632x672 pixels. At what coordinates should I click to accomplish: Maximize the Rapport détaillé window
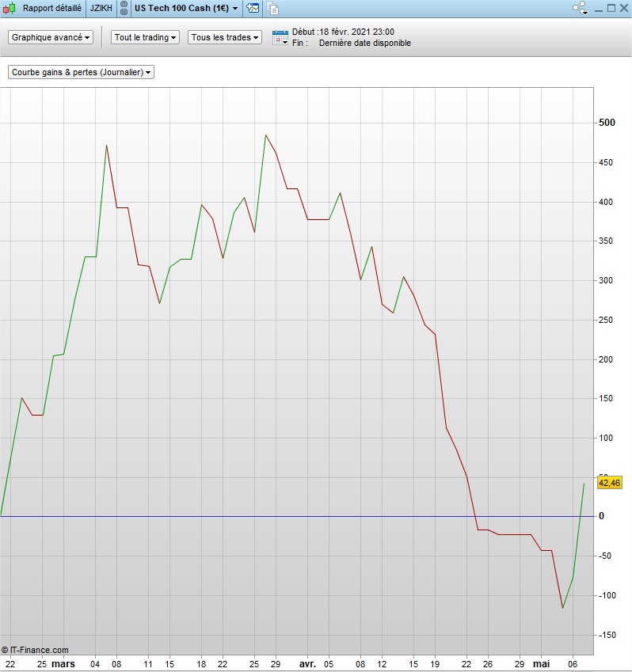tap(611, 8)
